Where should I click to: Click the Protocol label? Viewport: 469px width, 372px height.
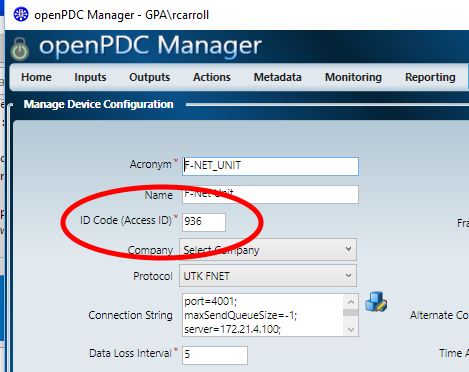tap(153, 276)
